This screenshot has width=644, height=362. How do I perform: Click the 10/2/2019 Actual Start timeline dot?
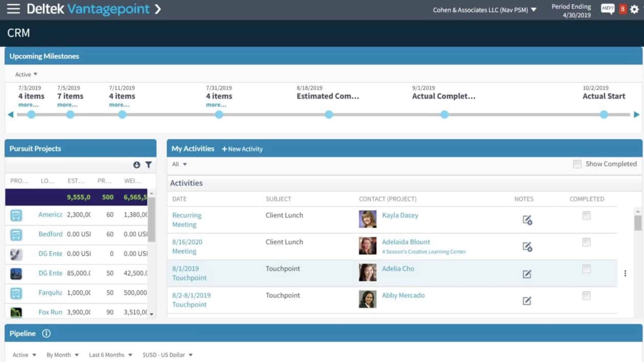click(604, 115)
